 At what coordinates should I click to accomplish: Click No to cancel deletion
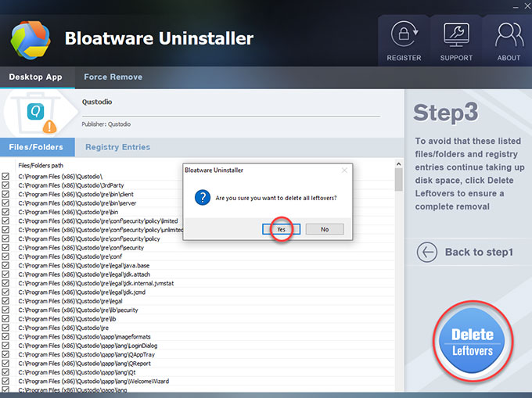(325, 229)
